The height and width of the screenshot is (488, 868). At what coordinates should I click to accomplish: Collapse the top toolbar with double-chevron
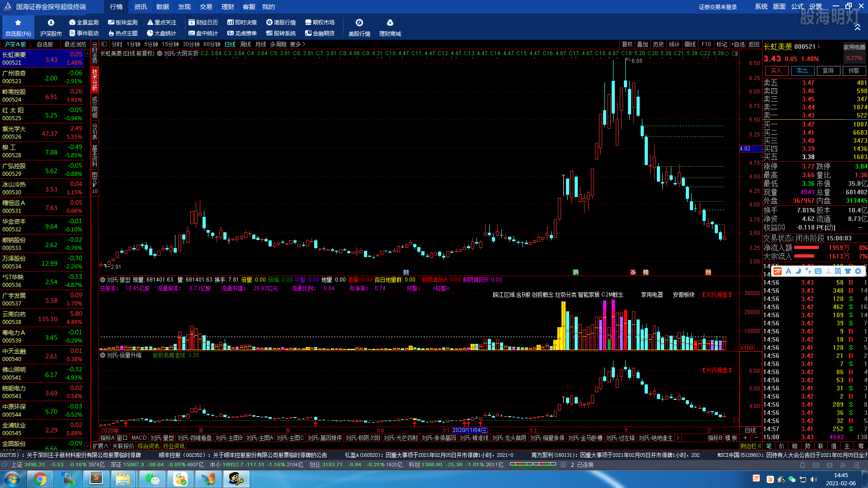coord(857,28)
